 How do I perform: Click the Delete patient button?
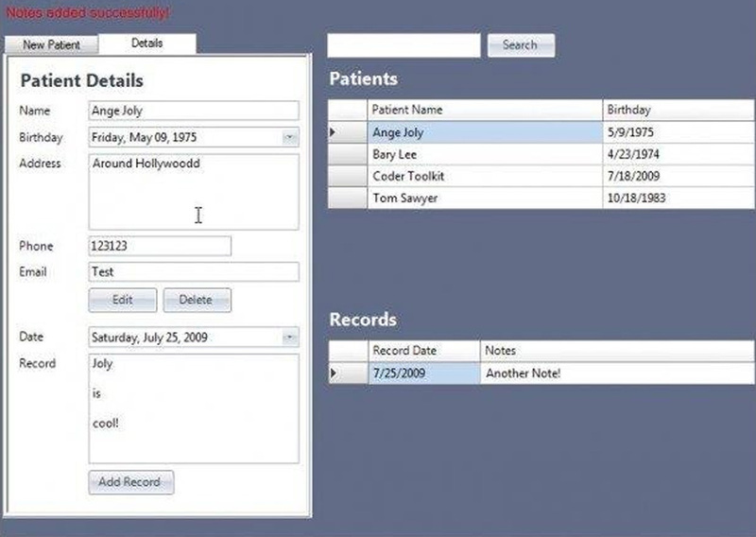[197, 300]
